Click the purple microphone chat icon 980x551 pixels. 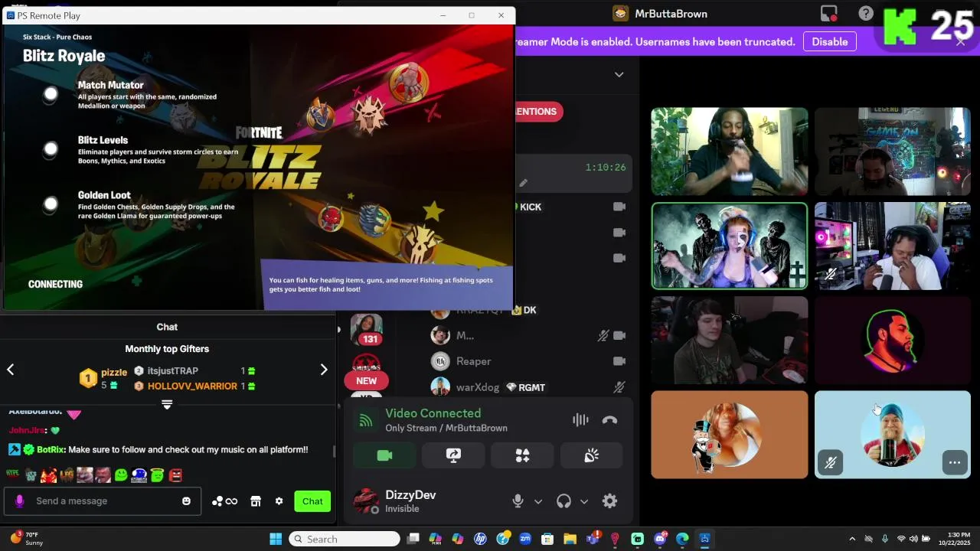point(20,501)
